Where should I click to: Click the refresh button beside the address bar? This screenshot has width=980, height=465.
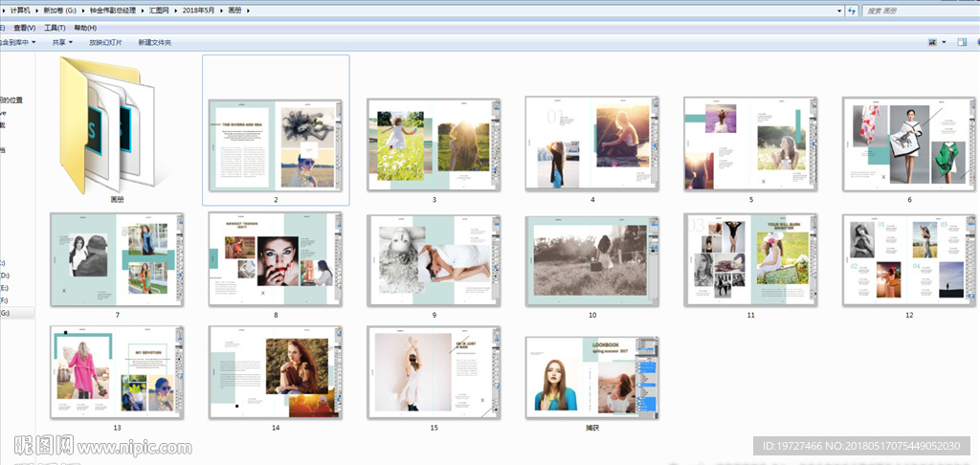pyautogui.click(x=851, y=11)
